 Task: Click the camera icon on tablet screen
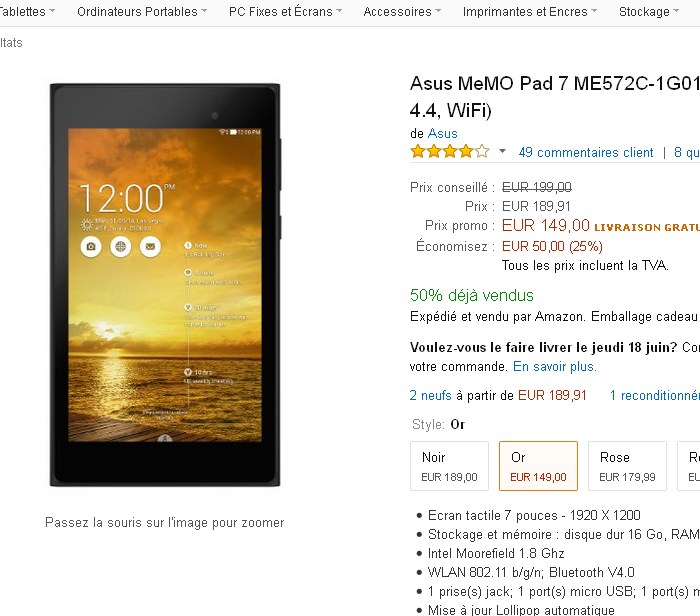coord(91,246)
